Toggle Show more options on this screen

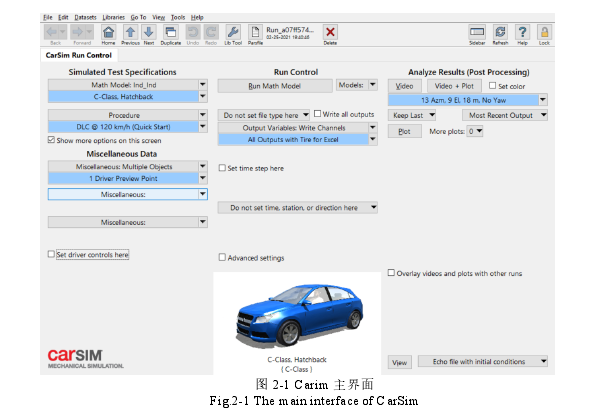pos(51,140)
